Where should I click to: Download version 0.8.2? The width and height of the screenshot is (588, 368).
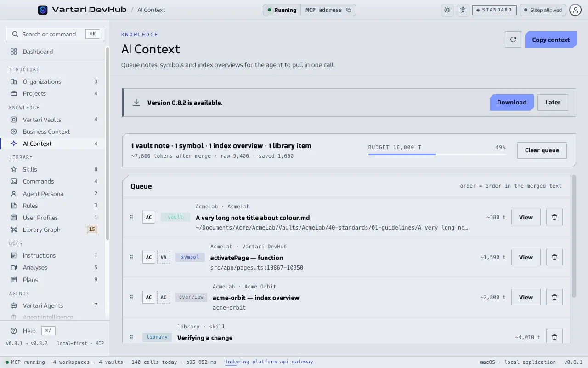[x=512, y=103]
